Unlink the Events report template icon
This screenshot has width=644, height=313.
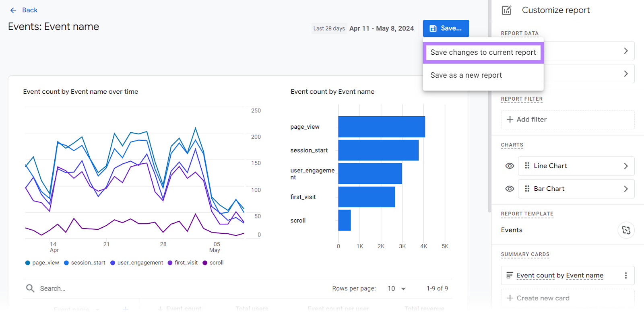626,230
